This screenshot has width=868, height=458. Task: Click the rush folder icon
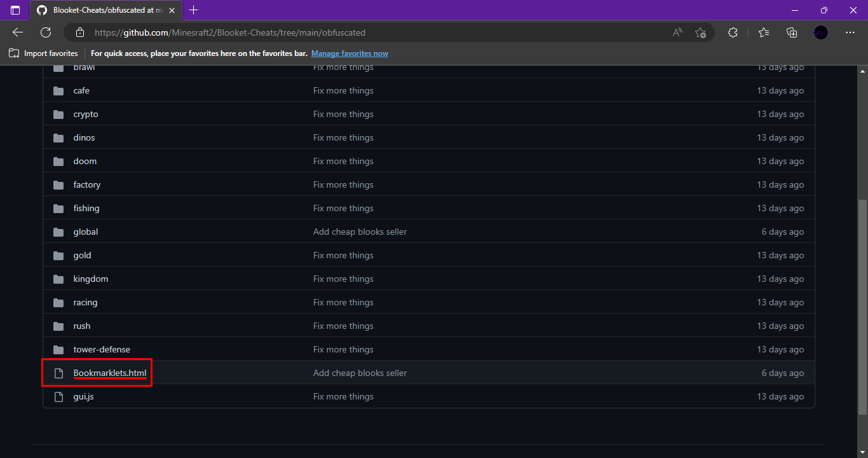[58, 326]
